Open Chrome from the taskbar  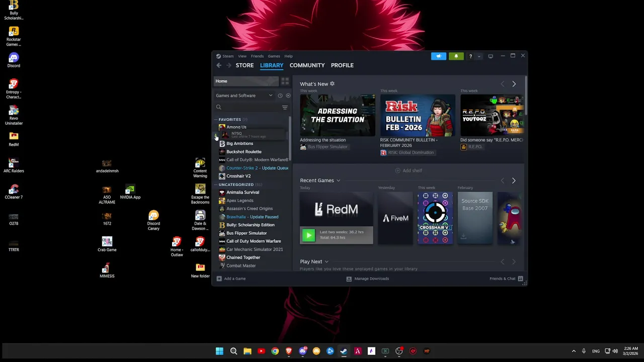[x=275, y=351]
